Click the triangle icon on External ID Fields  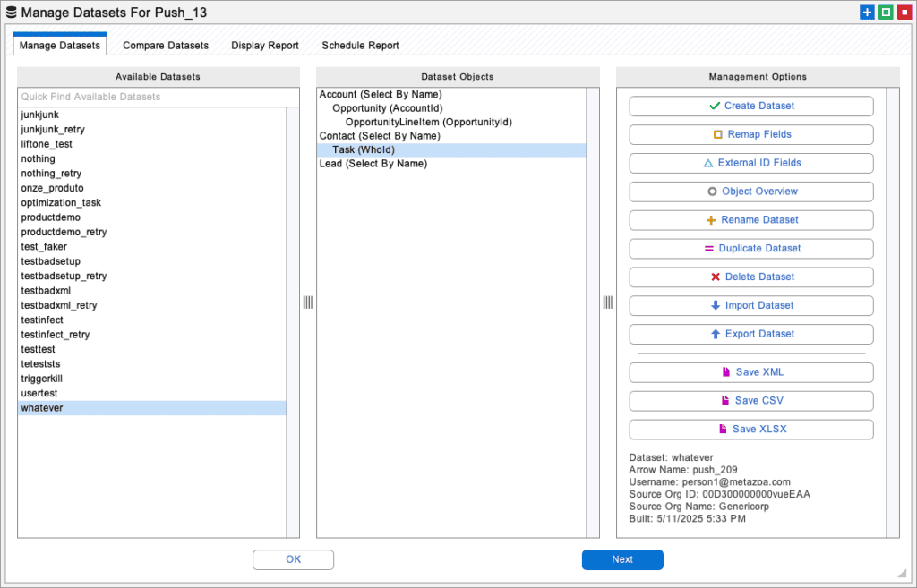tap(707, 163)
